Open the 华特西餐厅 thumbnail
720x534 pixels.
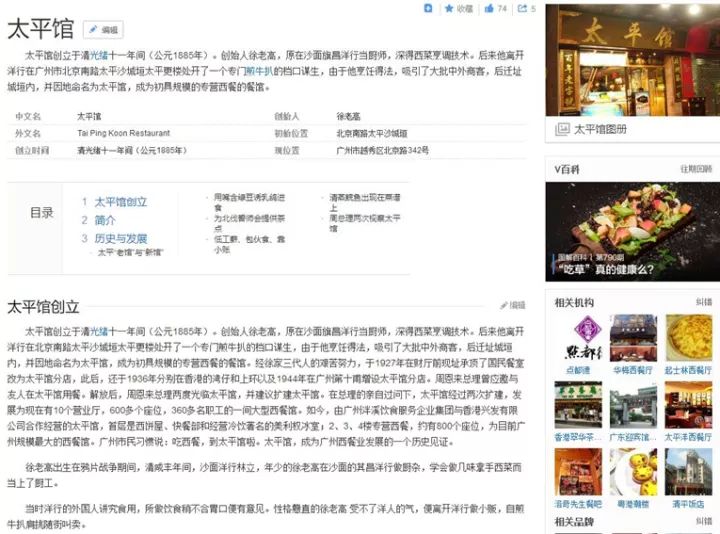(x=633, y=338)
